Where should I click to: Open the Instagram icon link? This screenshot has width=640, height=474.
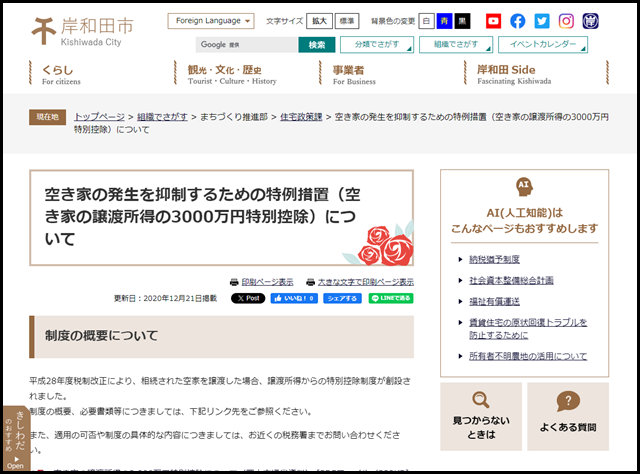pos(566,21)
